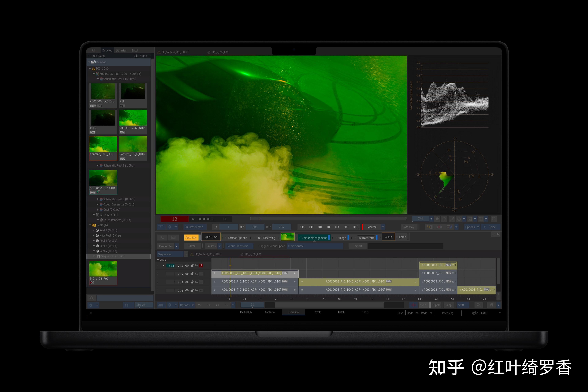The height and width of the screenshot is (392, 588).
Task: Click the FLAME fish logo at bottom right
Action: point(474,313)
